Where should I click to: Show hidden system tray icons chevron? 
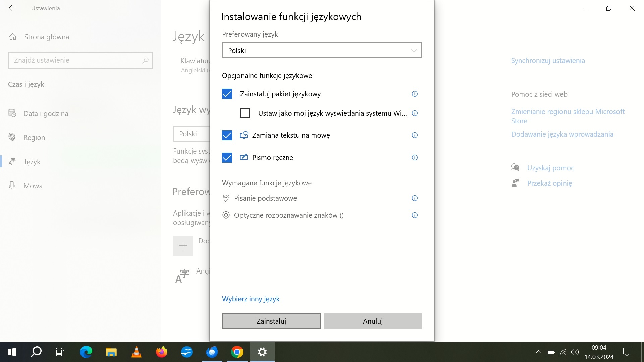(538, 352)
